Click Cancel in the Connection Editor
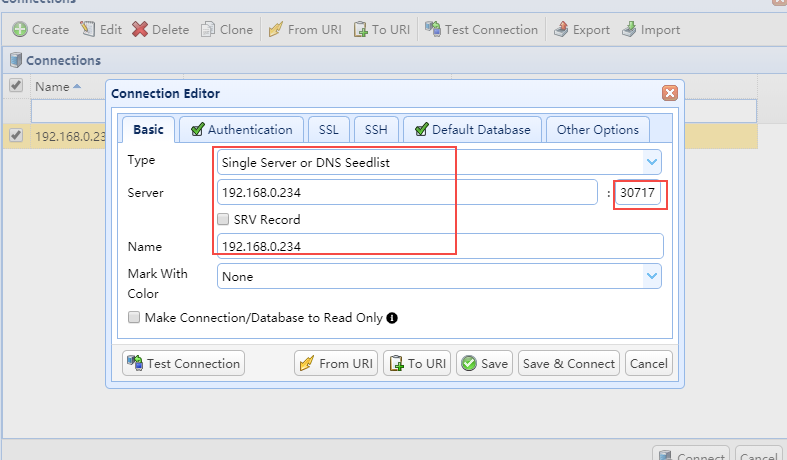The width and height of the screenshot is (787, 460). (648, 363)
